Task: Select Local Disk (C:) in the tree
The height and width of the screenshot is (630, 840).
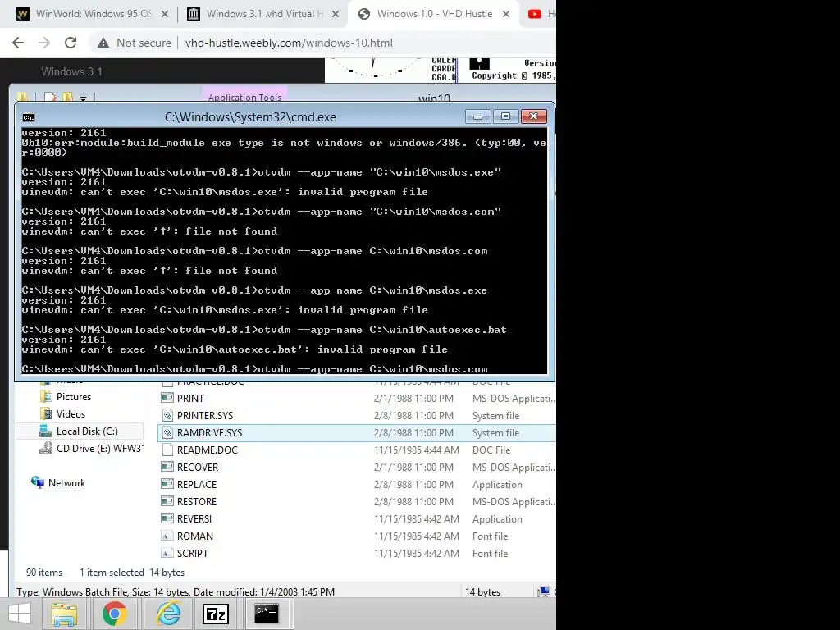Action: coord(87,431)
